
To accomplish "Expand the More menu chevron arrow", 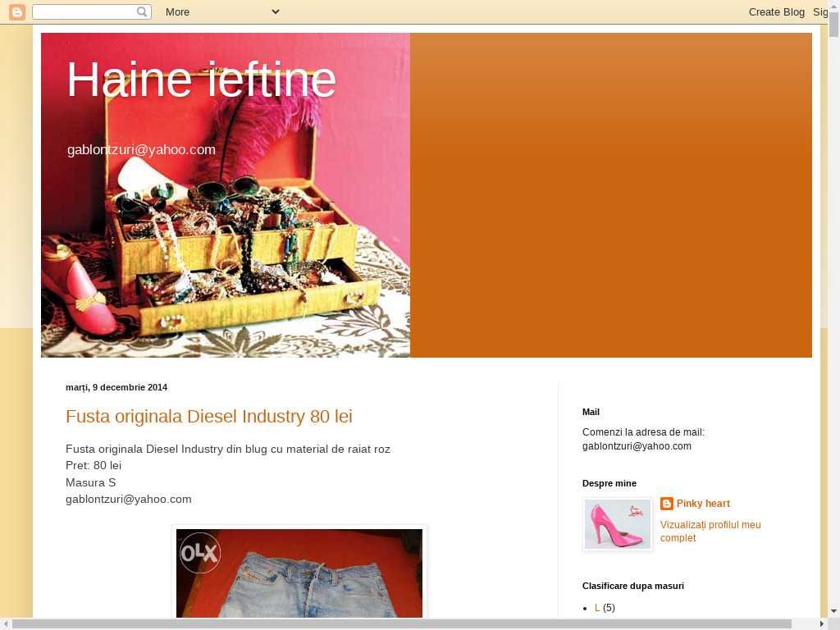I will (x=276, y=11).
